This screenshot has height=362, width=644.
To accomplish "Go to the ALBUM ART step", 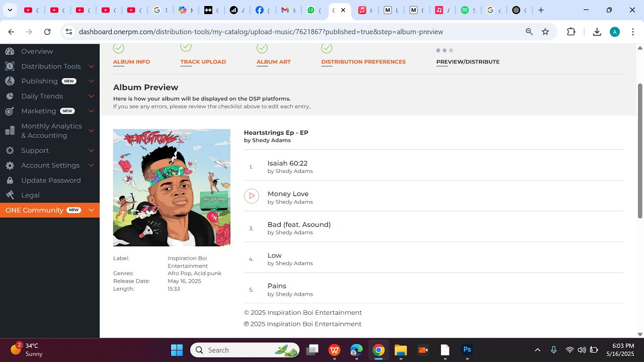I will pyautogui.click(x=274, y=62).
